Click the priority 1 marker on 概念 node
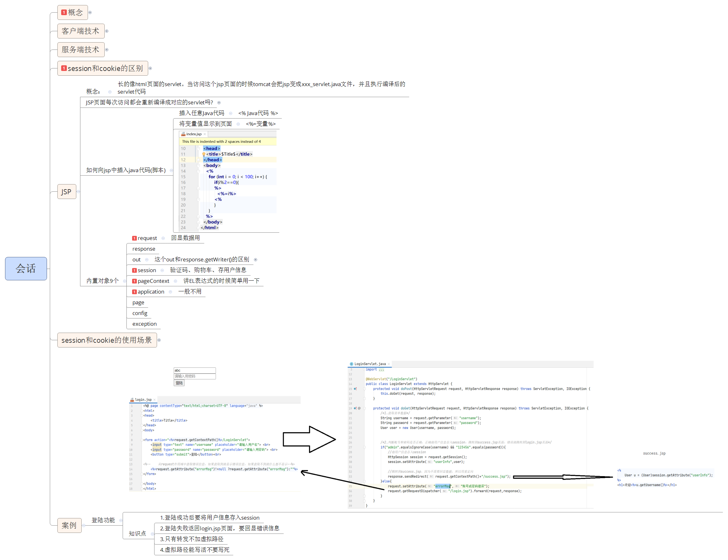 click(64, 12)
